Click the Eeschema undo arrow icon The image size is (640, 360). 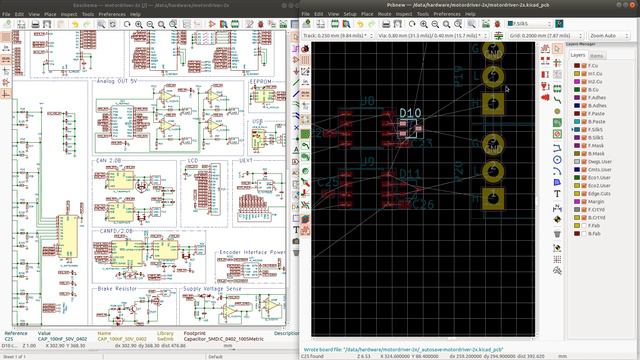coord(75,24)
